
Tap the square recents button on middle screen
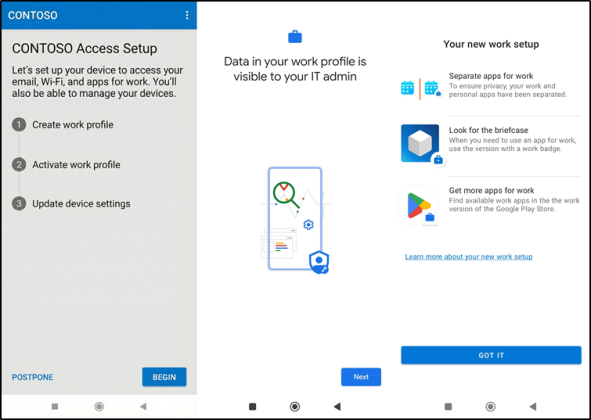coord(253,406)
